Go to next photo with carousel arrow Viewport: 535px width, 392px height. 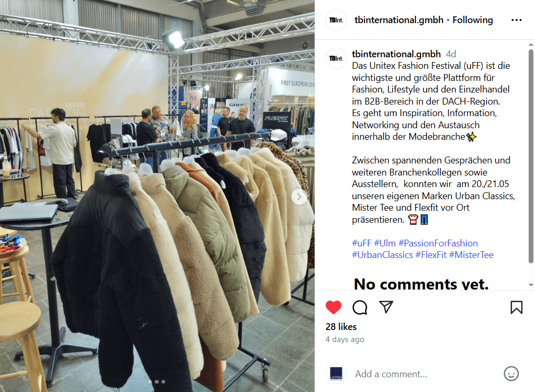tap(299, 197)
